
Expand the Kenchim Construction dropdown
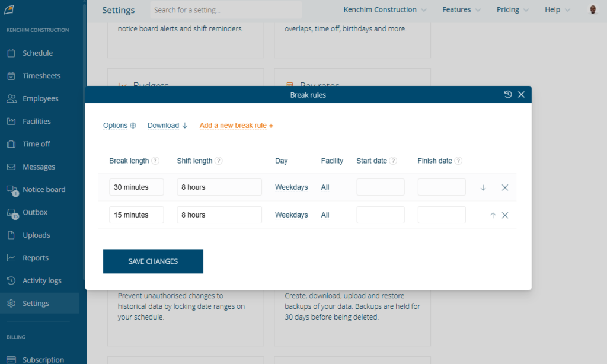coord(385,9)
